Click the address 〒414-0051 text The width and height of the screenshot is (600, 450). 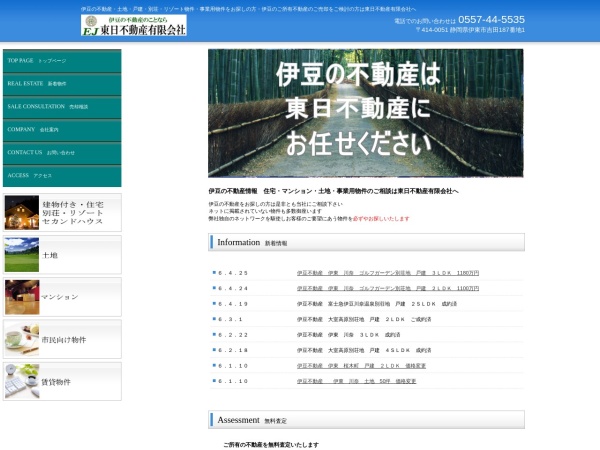coord(470,30)
